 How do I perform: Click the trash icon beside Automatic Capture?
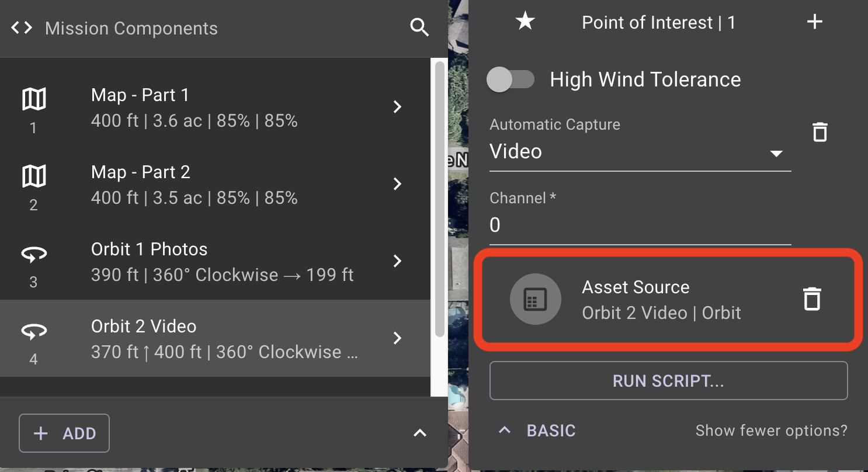tap(820, 131)
